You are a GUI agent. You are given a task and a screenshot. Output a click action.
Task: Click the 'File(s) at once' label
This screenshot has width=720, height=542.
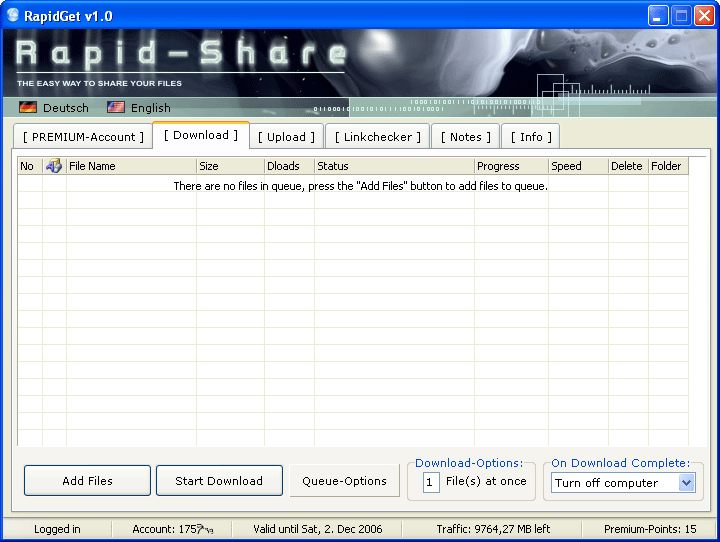click(x=486, y=481)
